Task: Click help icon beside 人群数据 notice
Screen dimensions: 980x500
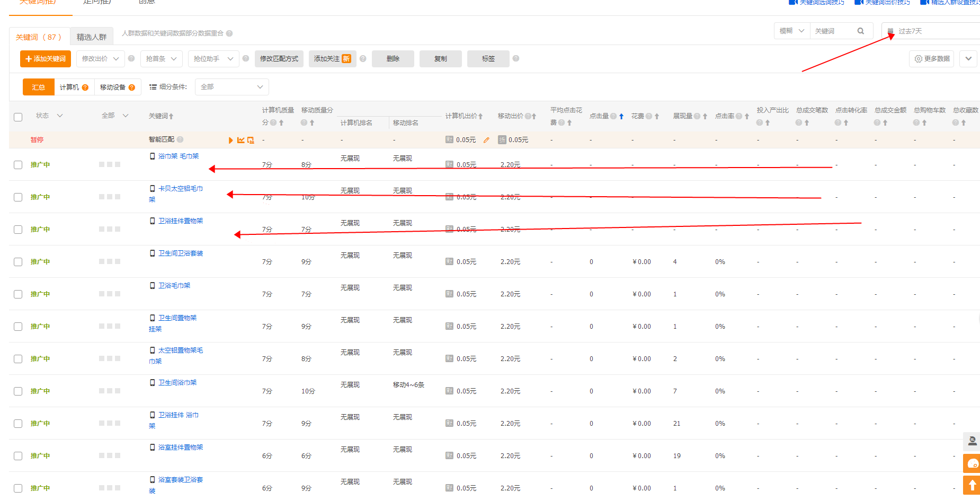Action: coord(229,33)
